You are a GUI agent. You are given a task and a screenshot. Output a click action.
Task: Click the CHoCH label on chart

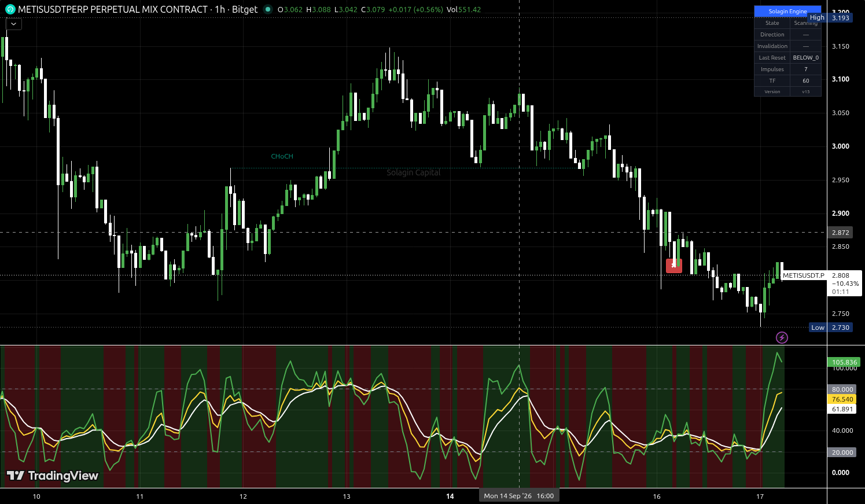(282, 156)
